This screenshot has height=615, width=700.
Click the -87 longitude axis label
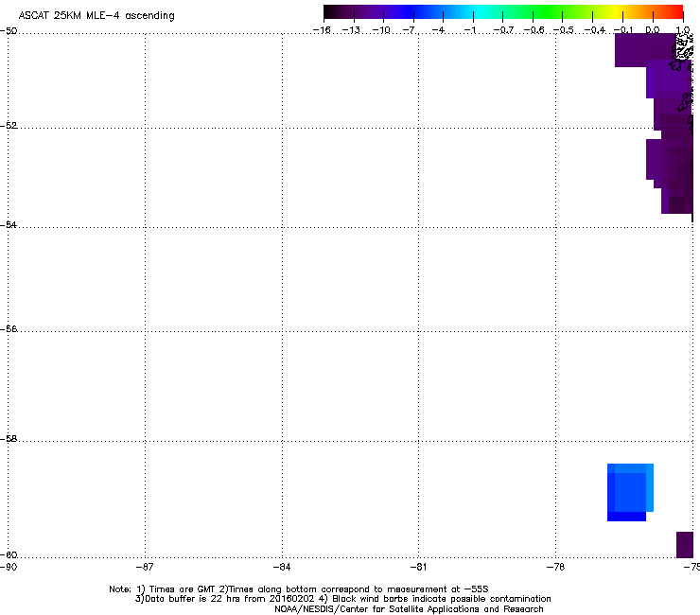(x=145, y=567)
